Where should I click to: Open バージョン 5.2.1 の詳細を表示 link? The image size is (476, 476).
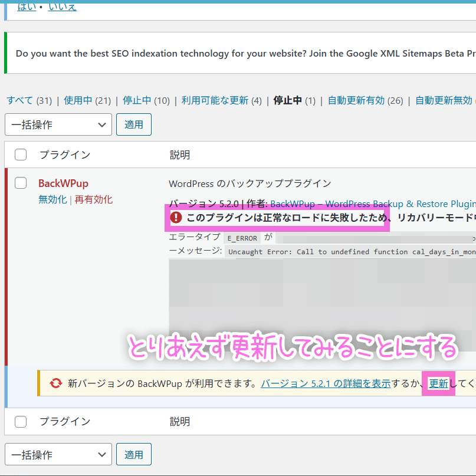(326, 383)
